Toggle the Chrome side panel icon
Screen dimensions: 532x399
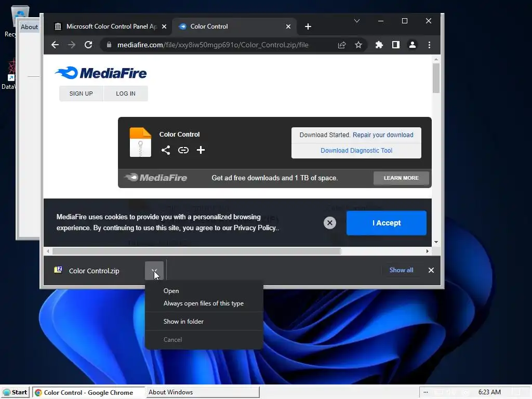pos(395,45)
